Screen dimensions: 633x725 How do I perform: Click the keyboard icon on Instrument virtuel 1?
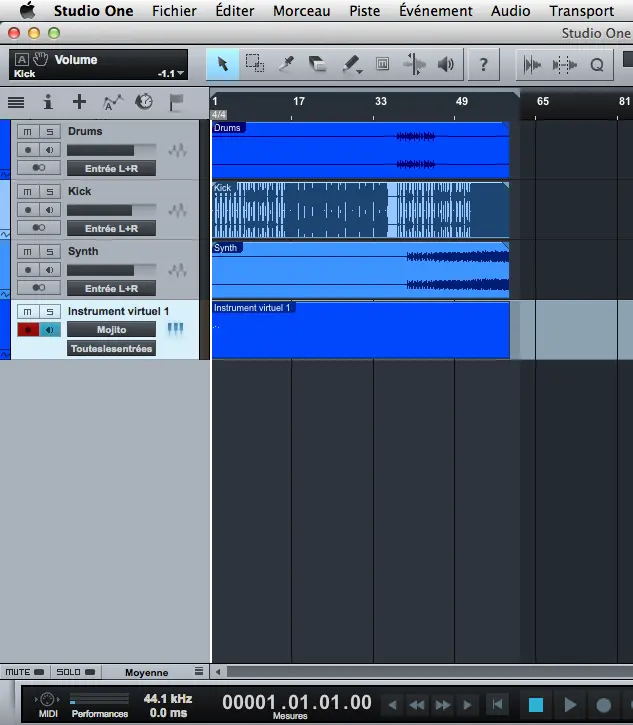[x=175, y=329]
